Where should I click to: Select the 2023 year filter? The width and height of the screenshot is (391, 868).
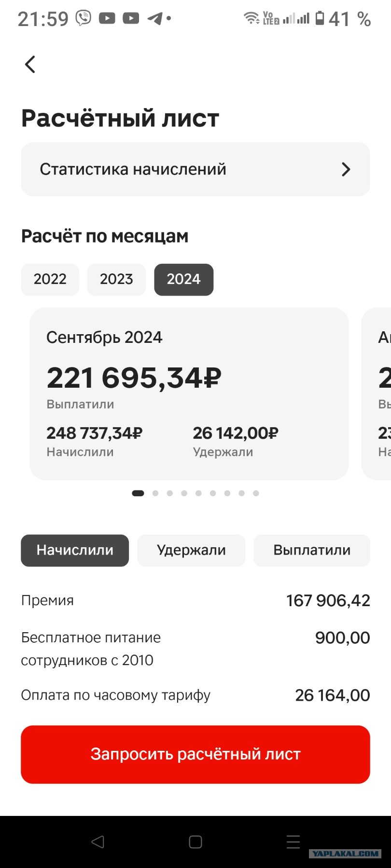116,279
